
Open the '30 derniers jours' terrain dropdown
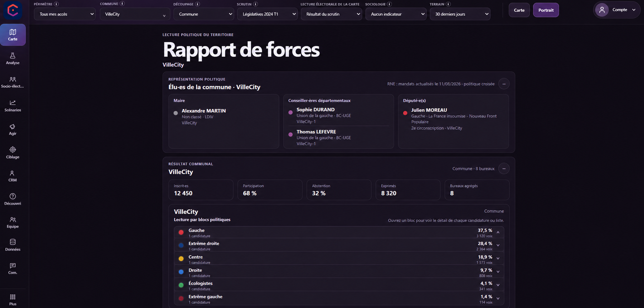coord(460,14)
